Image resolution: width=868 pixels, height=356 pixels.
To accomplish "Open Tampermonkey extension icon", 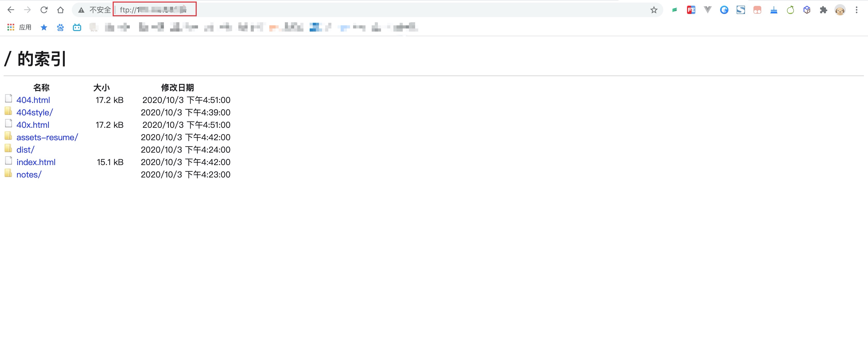I will tap(757, 10).
